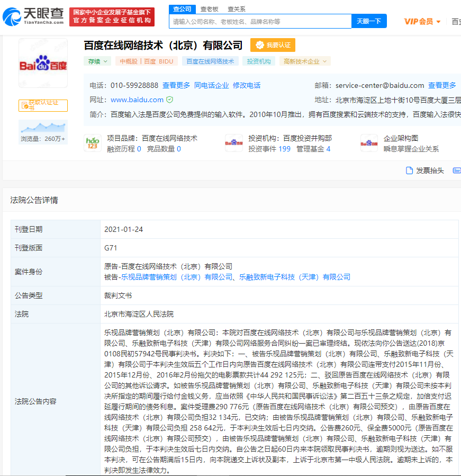Click the 天眼一下 search button

369,21
